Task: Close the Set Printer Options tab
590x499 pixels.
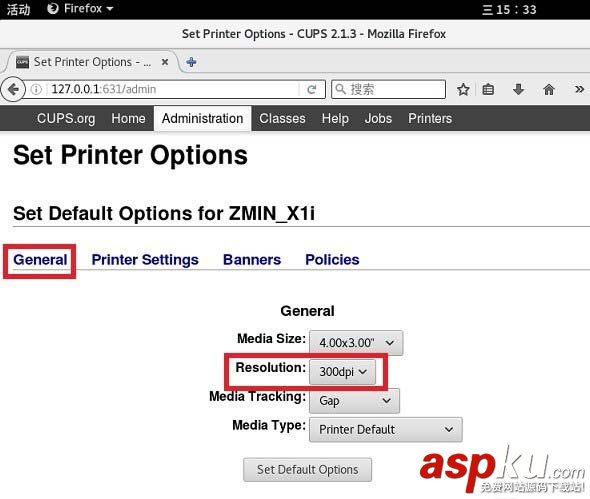Action: coord(165,62)
